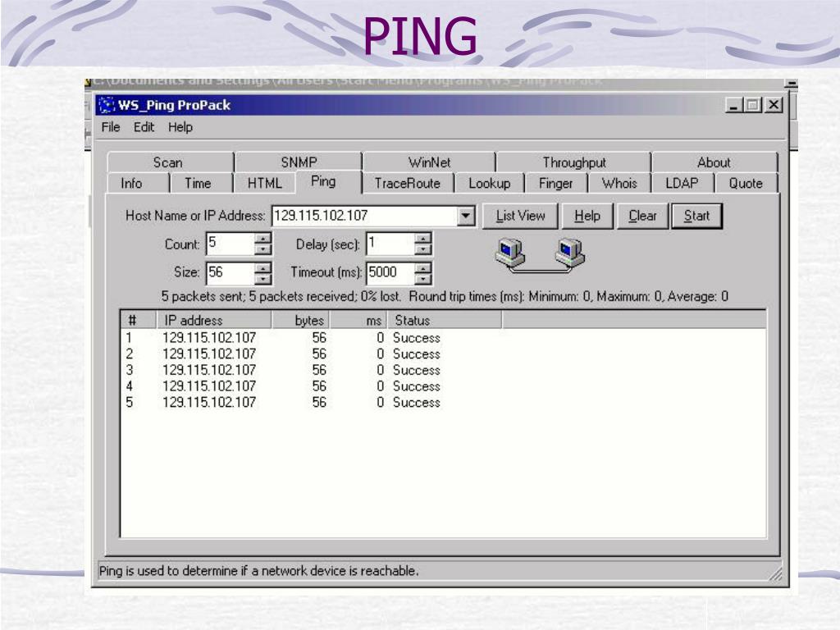Decrease Count with the down arrow
Image resolution: width=840 pixels, height=630 pixels.
(x=262, y=249)
